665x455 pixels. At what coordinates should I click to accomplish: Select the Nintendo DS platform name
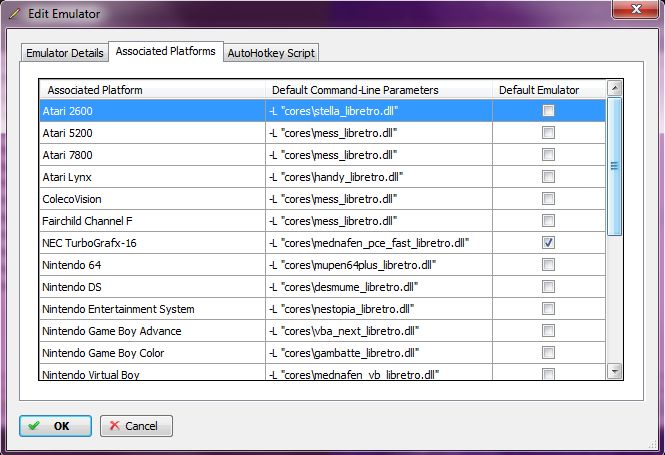72,288
